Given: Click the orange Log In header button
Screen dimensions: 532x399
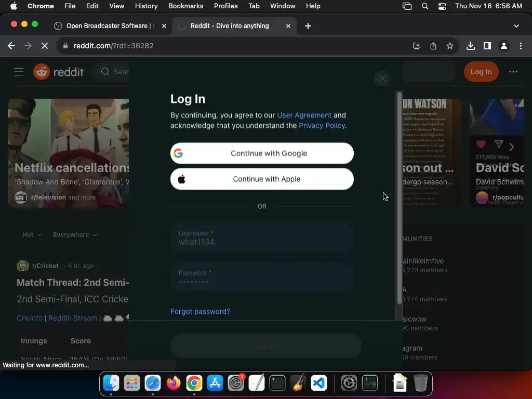Looking at the screenshot, I should 481,72.
